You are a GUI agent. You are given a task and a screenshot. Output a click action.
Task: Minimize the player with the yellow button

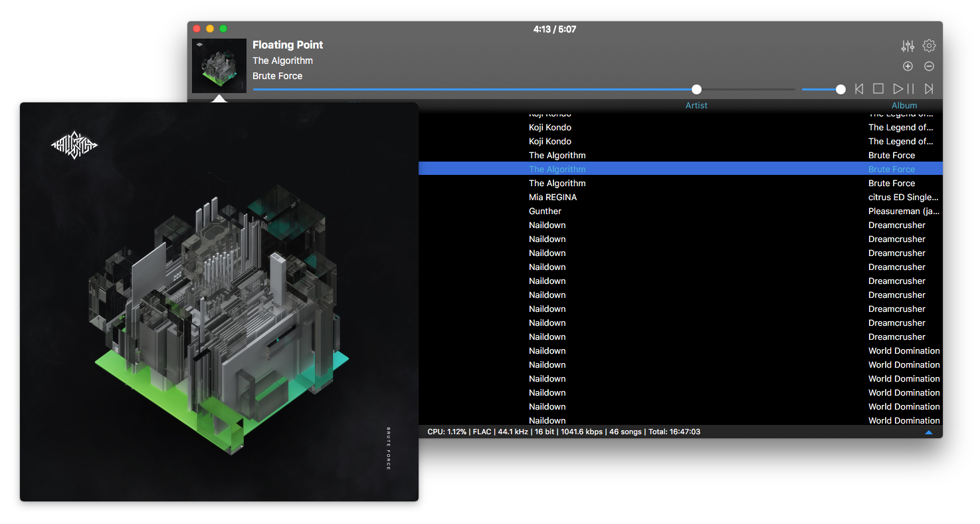210,29
